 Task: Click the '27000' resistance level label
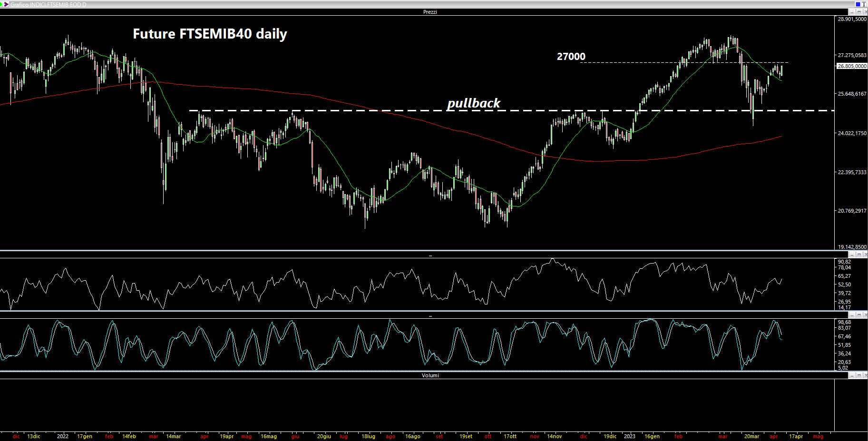click(x=571, y=56)
